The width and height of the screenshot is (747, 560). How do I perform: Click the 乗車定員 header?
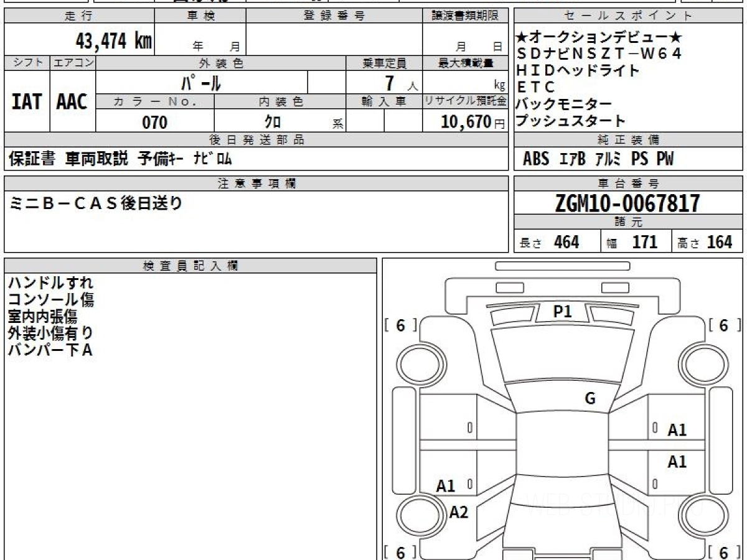(x=384, y=63)
